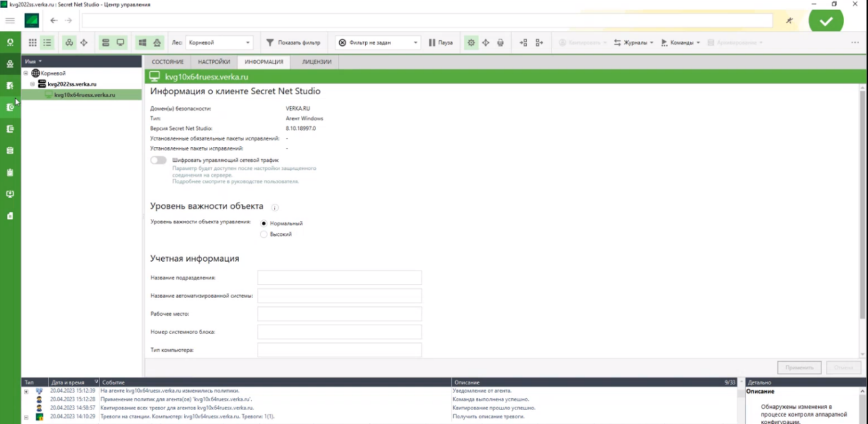868x424 pixels.
Task: Click the Применить button
Action: point(799,367)
